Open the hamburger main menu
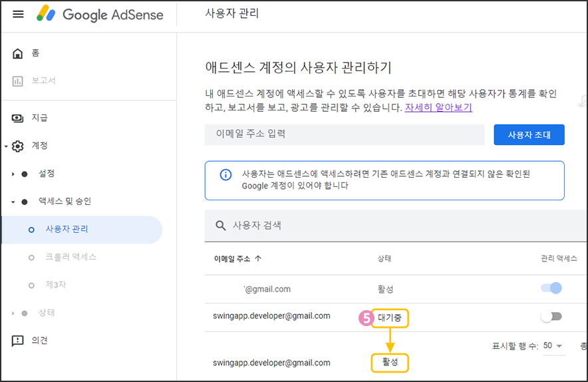Screen dimensions: 588x382 tap(18, 14)
